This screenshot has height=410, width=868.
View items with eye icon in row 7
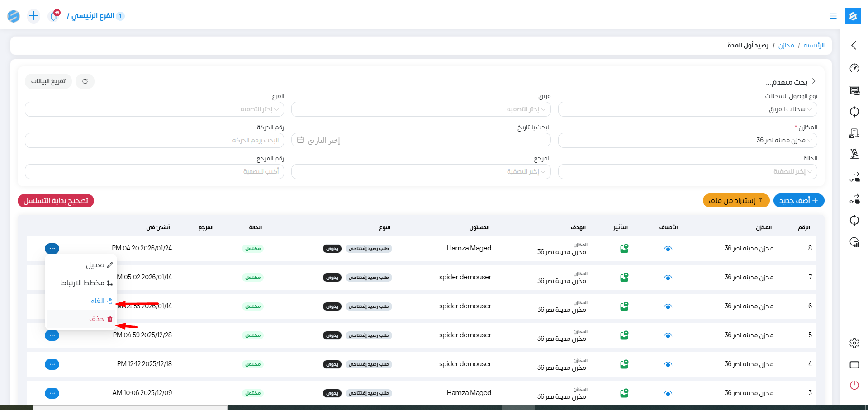[x=668, y=278]
